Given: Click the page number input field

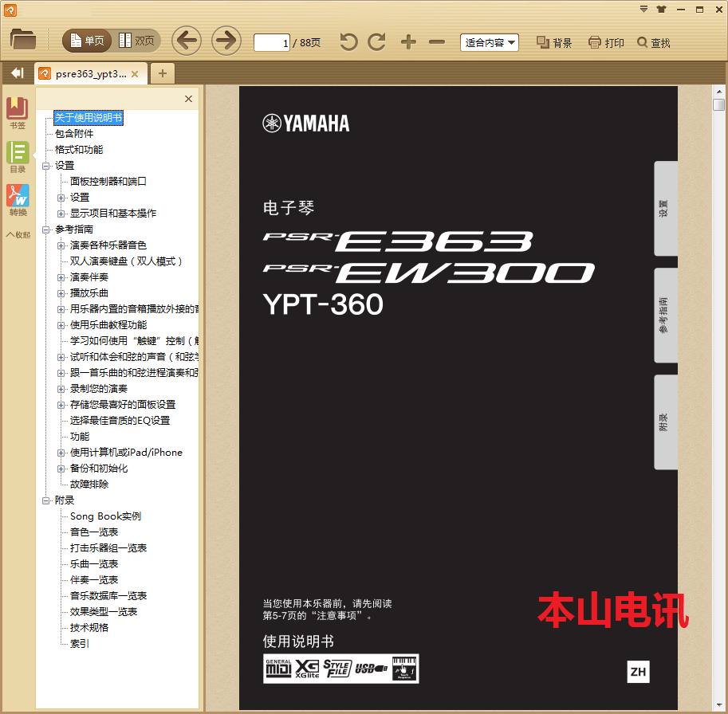Looking at the screenshot, I should tap(272, 43).
